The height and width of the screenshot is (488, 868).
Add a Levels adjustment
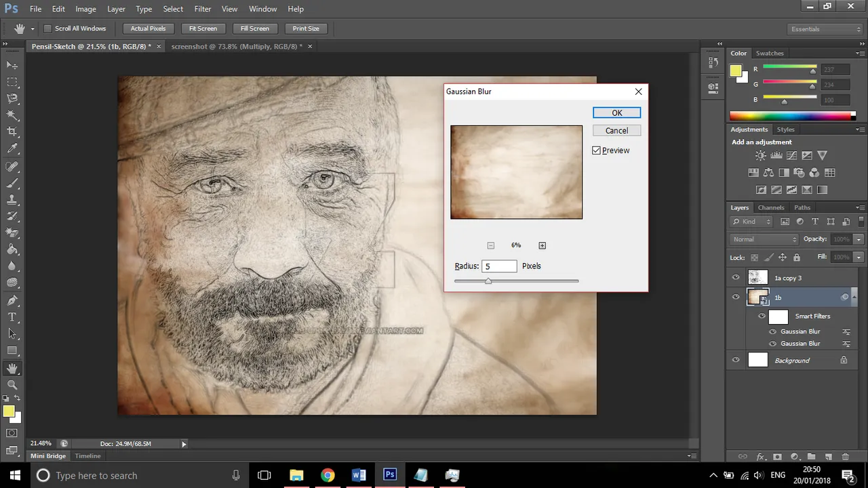(x=776, y=155)
